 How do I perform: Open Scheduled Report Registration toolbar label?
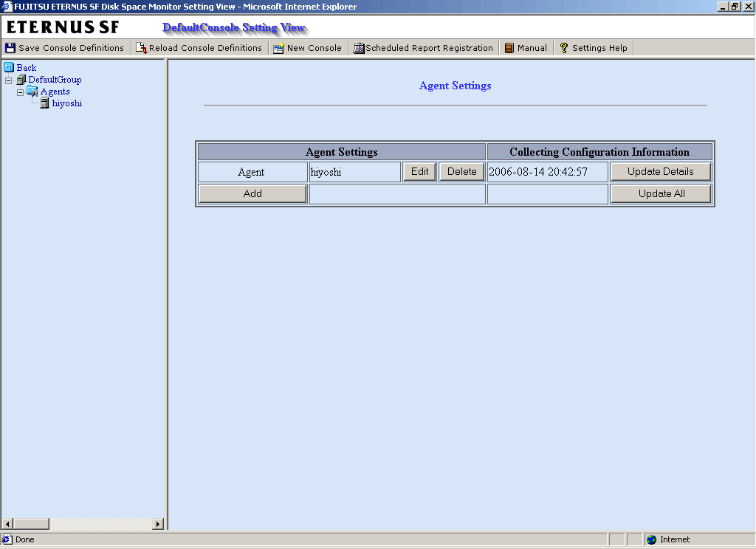click(x=430, y=48)
